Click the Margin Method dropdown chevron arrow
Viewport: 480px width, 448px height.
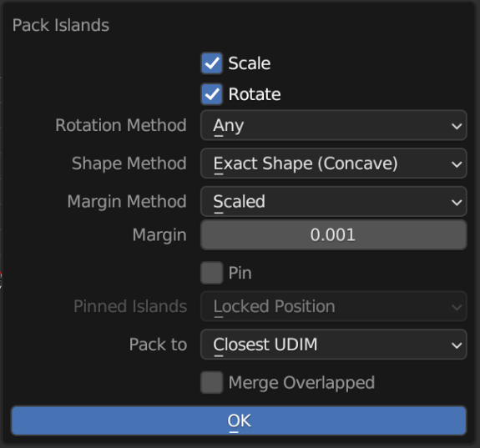coord(457,202)
